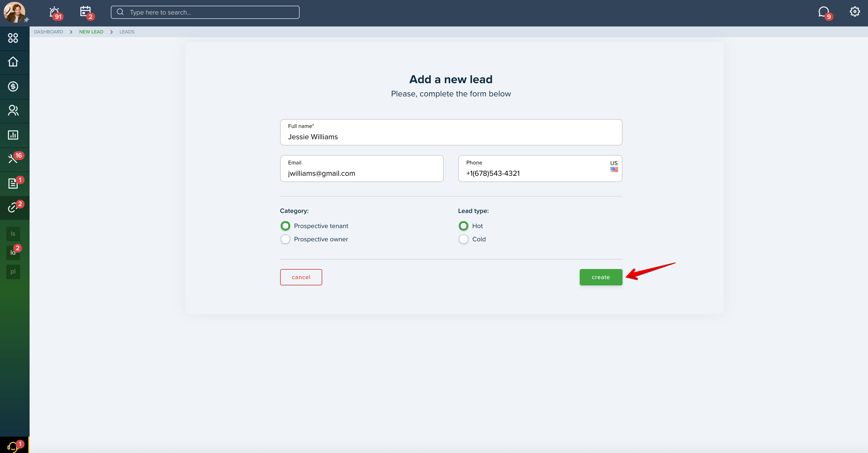The image size is (868, 453).
Task: Click the green create button
Action: (601, 277)
